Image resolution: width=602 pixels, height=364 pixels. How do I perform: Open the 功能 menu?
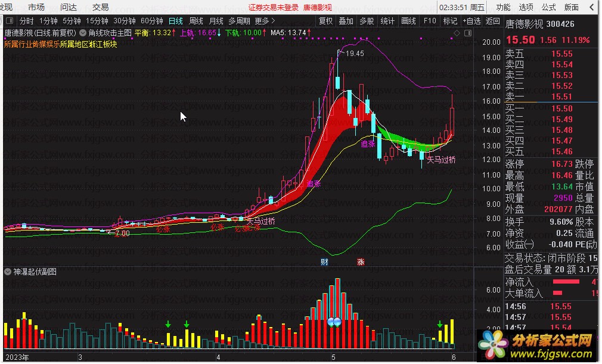[503, 7]
